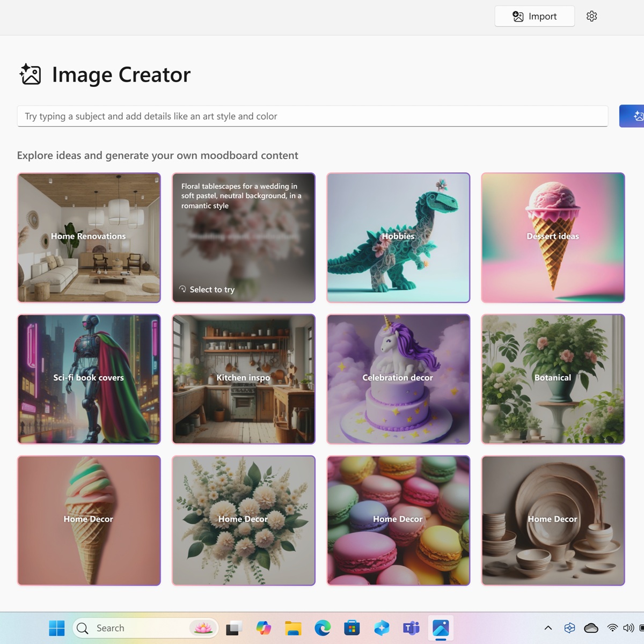Click the OneDrive cloud icon in system tray

click(590, 628)
